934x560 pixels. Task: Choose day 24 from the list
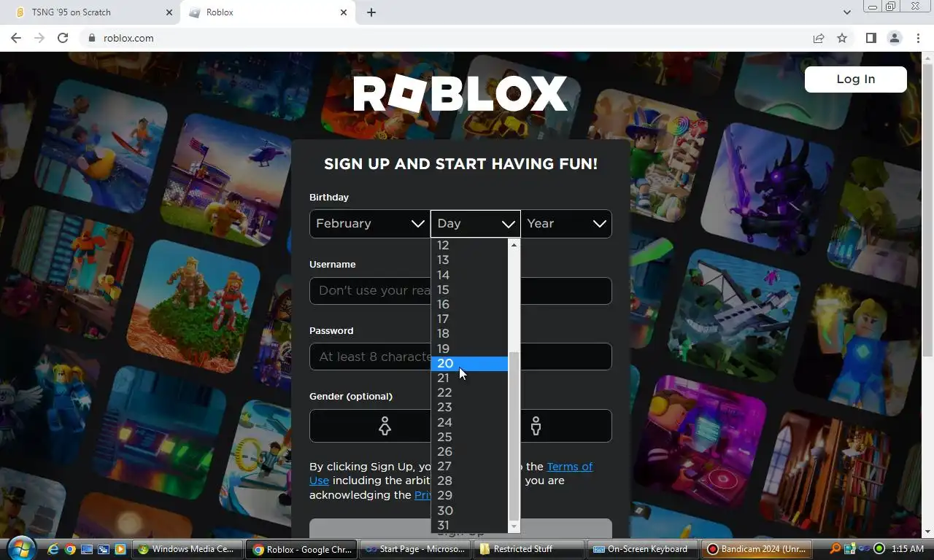pyautogui.click(x=469, y=422)
